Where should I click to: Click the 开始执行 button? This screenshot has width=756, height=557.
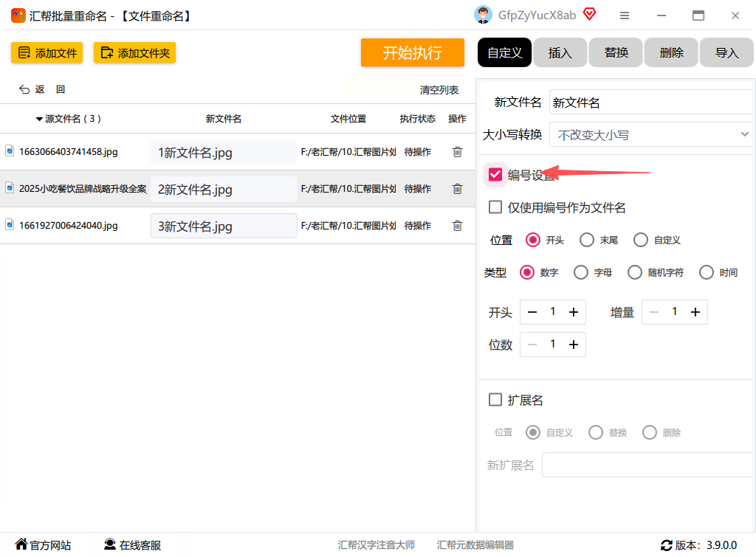click(x=412, y=52)
